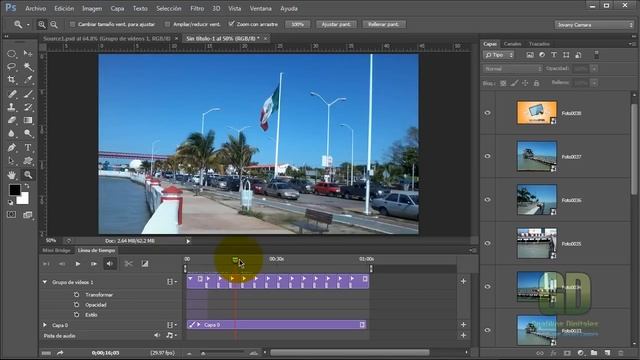Open the Grupo de vídeos 1 filmstrip menu

172,282
